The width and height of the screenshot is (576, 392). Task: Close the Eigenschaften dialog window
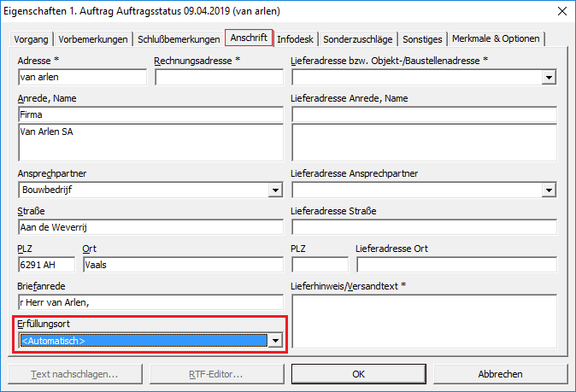[x=561, y=11]
